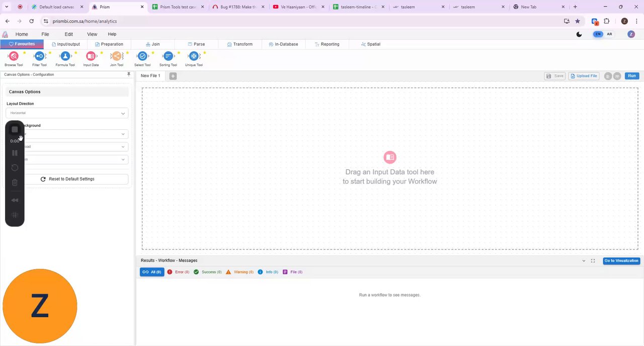
Task: Switch to the Reporting tab
Action: [327, 44]
